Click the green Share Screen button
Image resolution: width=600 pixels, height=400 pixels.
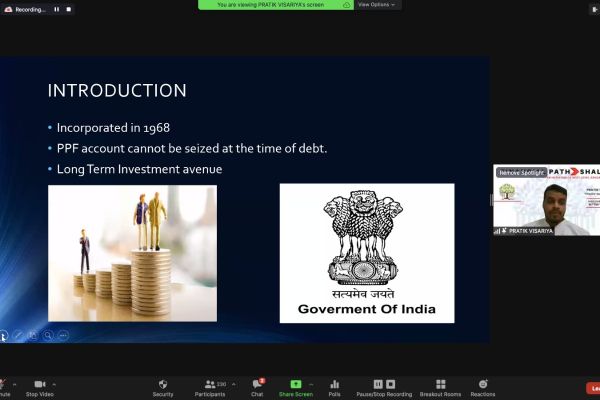pyautogui.click(x=295, y=386)
